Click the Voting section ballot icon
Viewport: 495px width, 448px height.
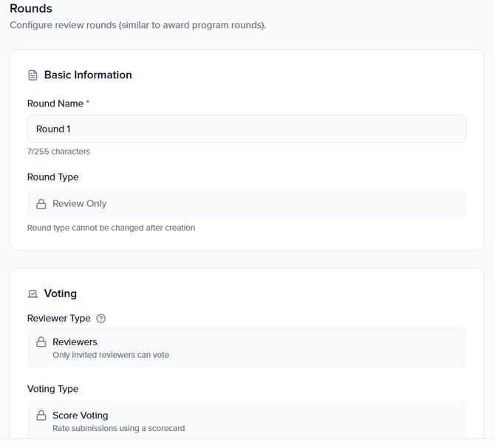33,294
